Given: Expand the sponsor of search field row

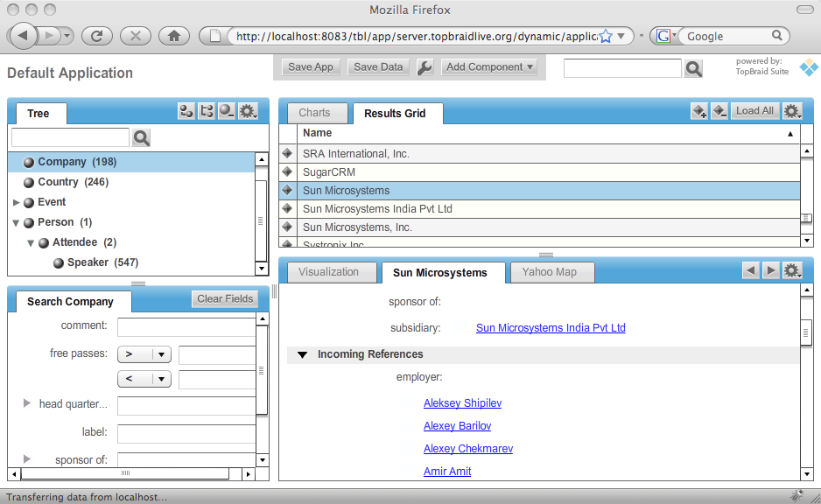Looking at the screenshot, I should [x=27, y=459].
